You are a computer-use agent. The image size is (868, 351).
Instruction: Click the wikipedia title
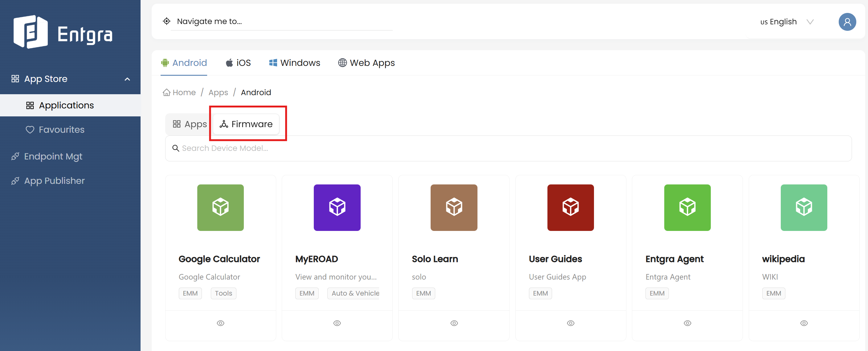(783, 259)
